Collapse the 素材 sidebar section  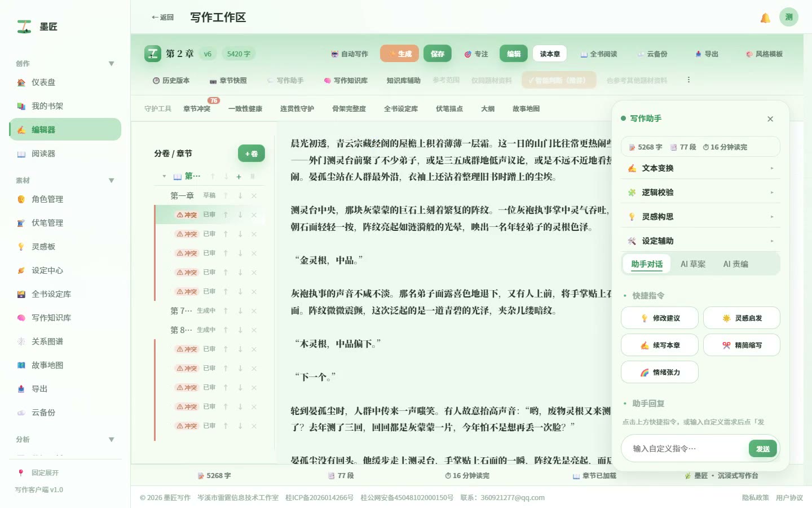click(x=111, y=181)
